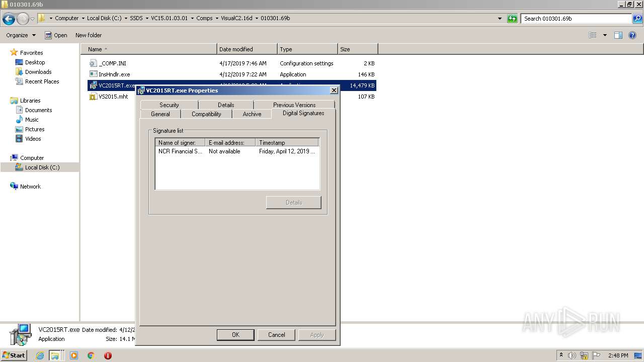Open the view options dropdown arrow
The width and height of the screenshot is (644, 362).
coord(605,35)
